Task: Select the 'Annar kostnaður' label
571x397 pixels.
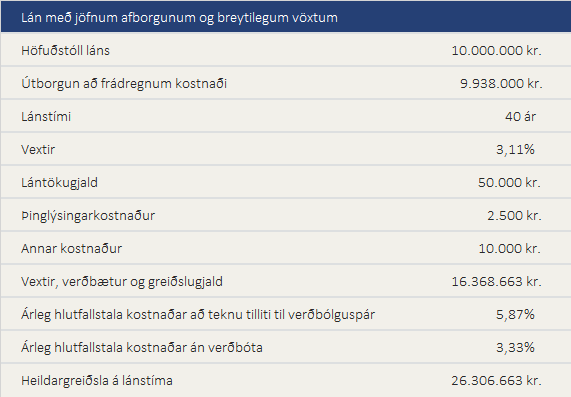Action: 71,248
